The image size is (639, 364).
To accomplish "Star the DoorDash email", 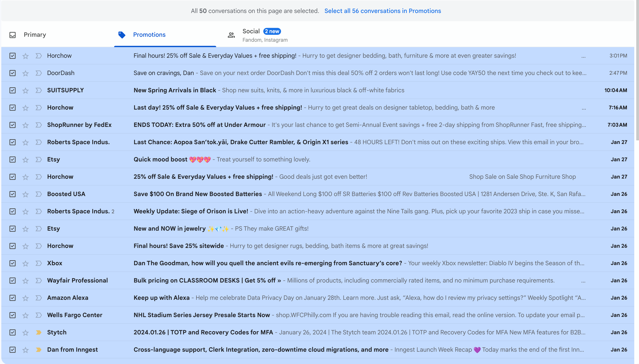I will click(25, 73).
